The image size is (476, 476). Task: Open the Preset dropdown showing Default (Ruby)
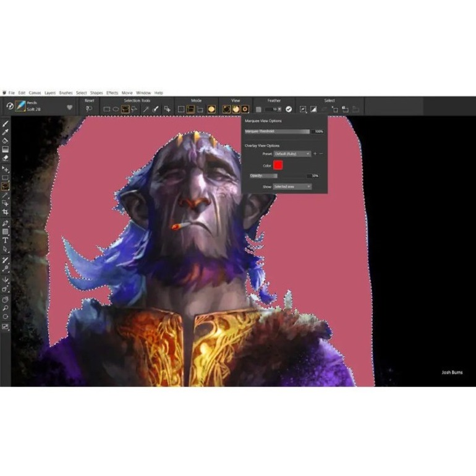pyautogui.click(x=292, y=153)
